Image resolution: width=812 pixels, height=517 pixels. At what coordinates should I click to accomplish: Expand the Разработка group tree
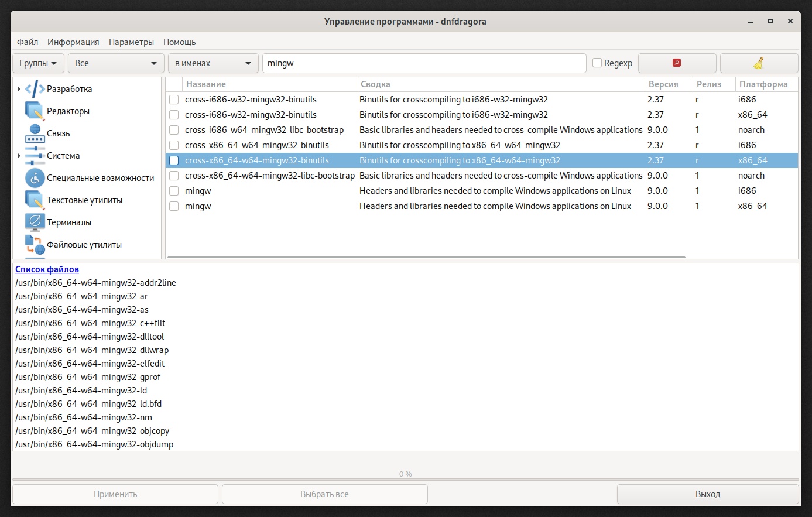click(x=19, y=89)
